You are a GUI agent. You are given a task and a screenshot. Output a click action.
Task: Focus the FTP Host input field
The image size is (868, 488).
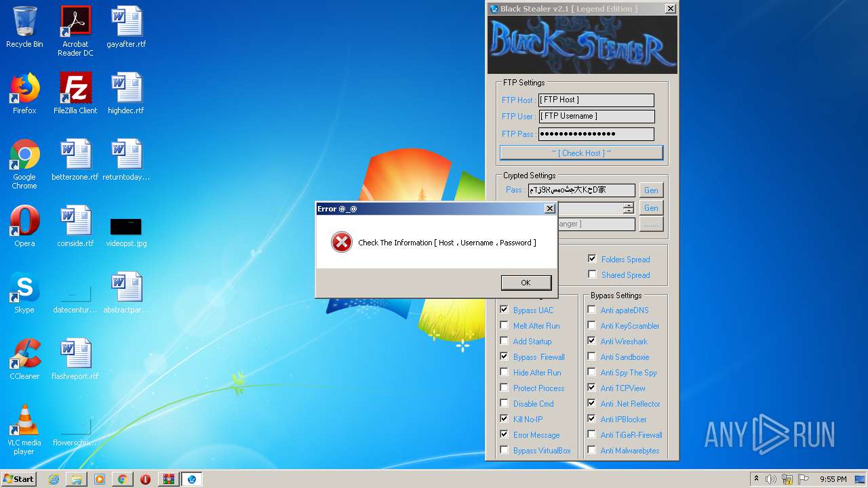click(x=596, y=100)
